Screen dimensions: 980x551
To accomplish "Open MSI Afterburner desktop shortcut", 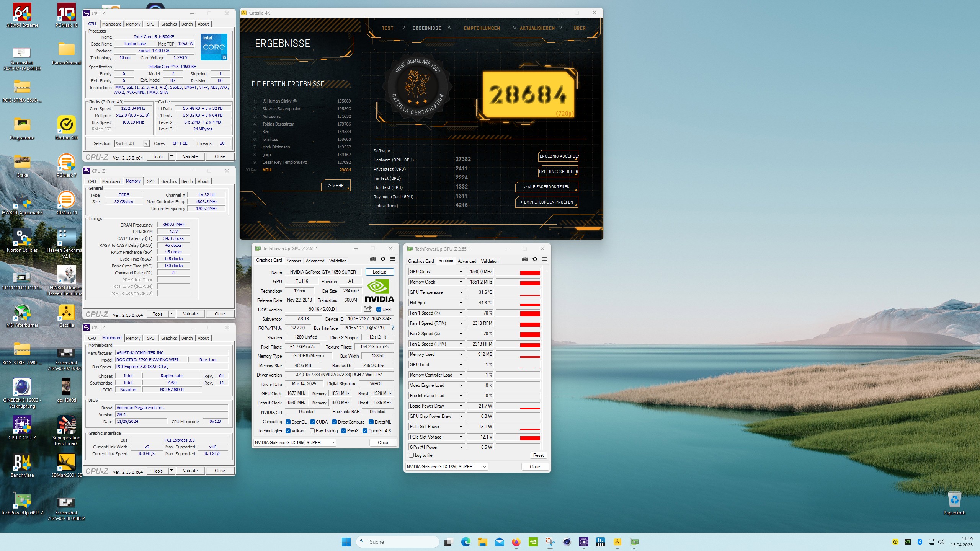I will point(22,315).
